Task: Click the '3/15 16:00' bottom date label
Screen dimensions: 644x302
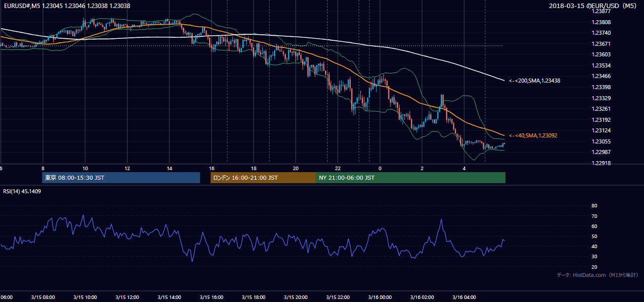Action: (x=211, y=297)
